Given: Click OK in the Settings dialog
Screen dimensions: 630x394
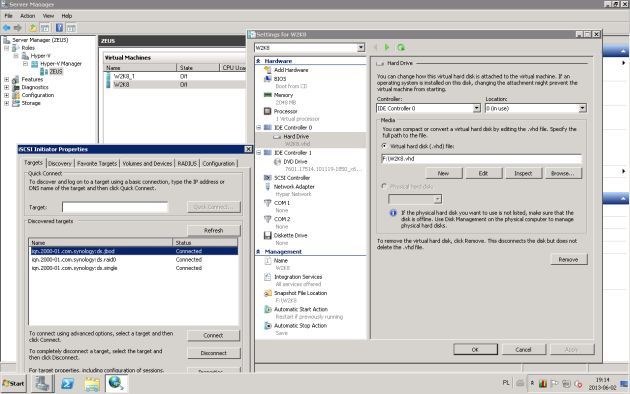Looking at the screenshot, I should pyautogui.click(x=475, y=349).
